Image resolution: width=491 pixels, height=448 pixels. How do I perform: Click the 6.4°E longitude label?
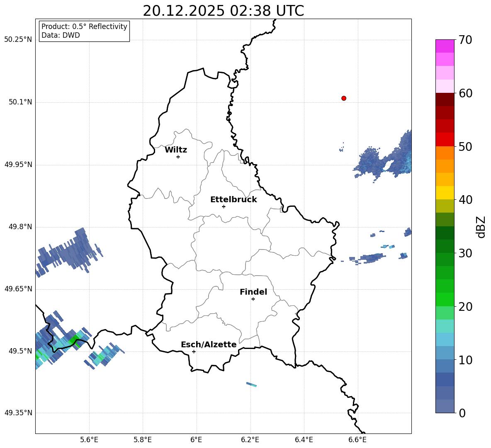point(304,440)
